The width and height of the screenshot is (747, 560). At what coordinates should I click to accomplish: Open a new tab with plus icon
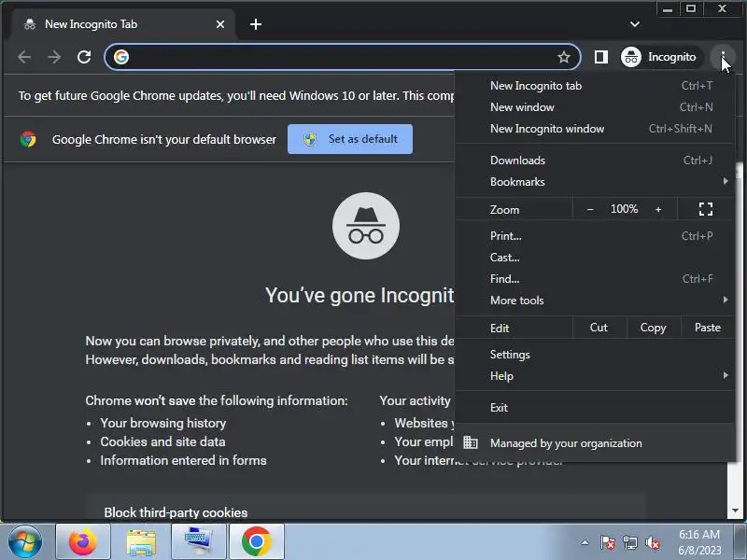click(x=256, y=24)
